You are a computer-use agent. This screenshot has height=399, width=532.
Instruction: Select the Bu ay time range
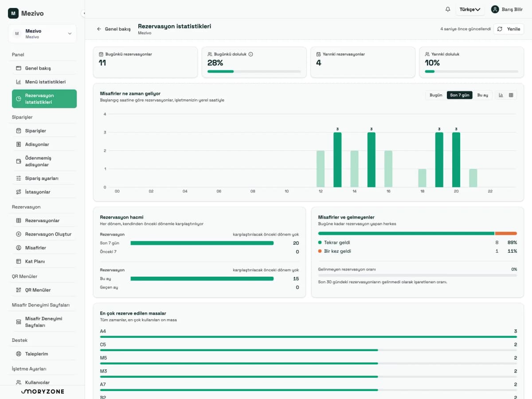click(x=482, y=95)
